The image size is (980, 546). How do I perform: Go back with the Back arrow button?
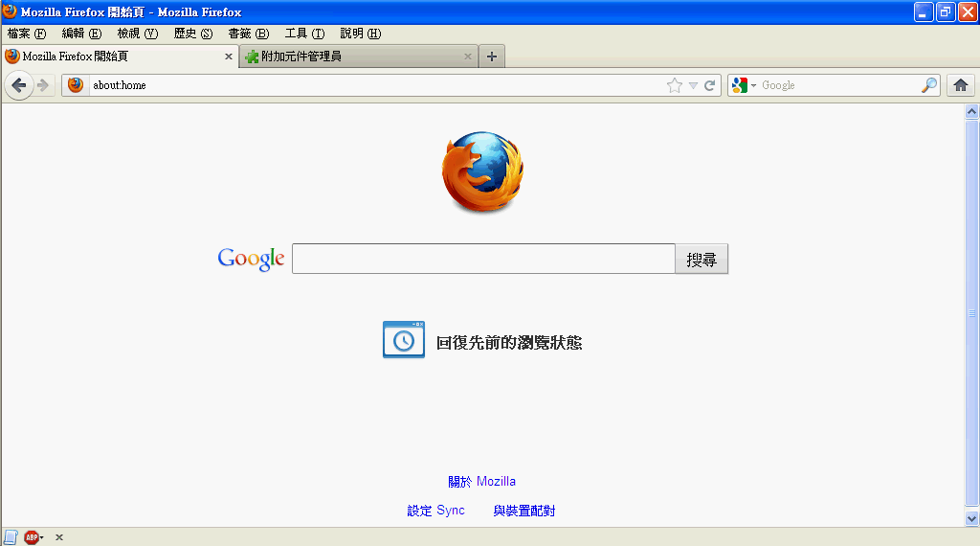(19, 85)
